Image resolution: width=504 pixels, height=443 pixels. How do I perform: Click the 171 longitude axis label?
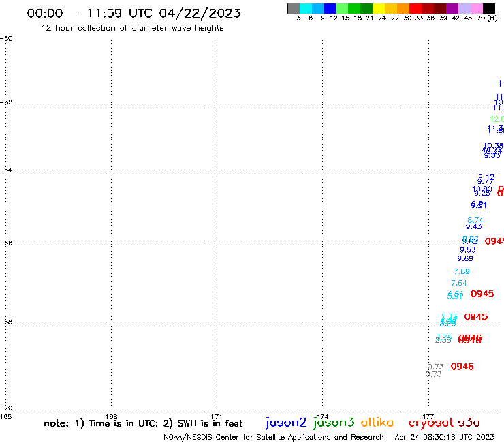217,417
